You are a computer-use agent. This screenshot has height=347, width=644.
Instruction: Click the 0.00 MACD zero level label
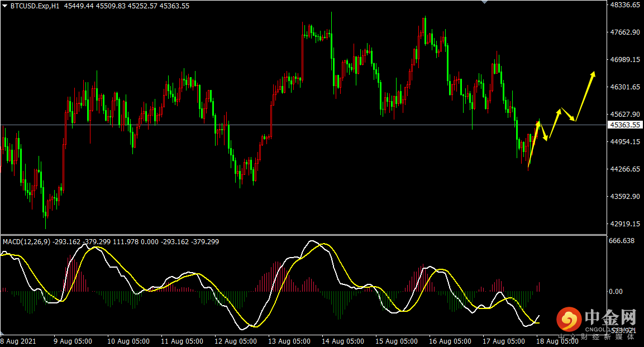click(616, 291)
